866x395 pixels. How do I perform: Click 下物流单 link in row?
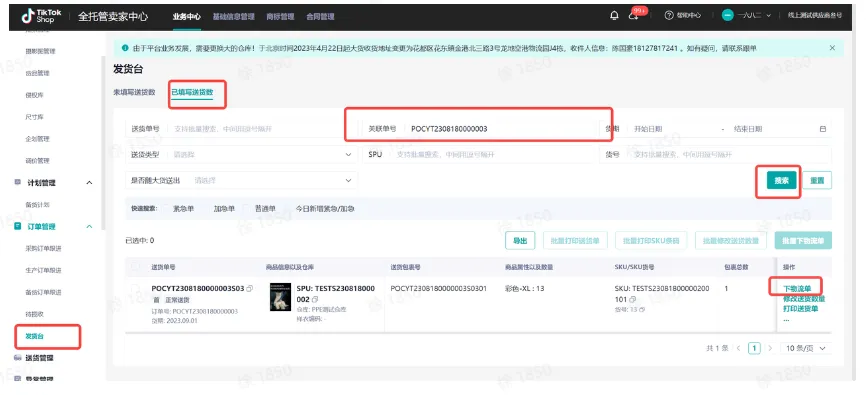coord(797,288)
